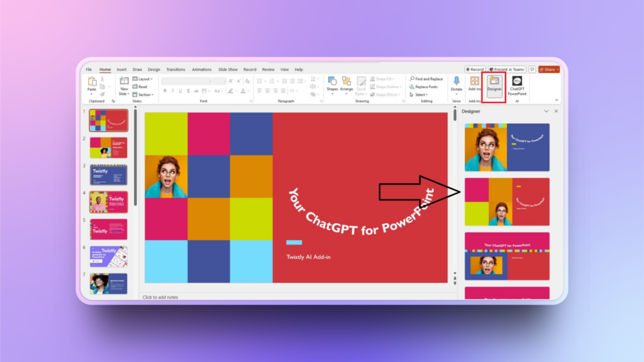Click Find and Replace
This screenshot has height=362, width=644.
426,79
